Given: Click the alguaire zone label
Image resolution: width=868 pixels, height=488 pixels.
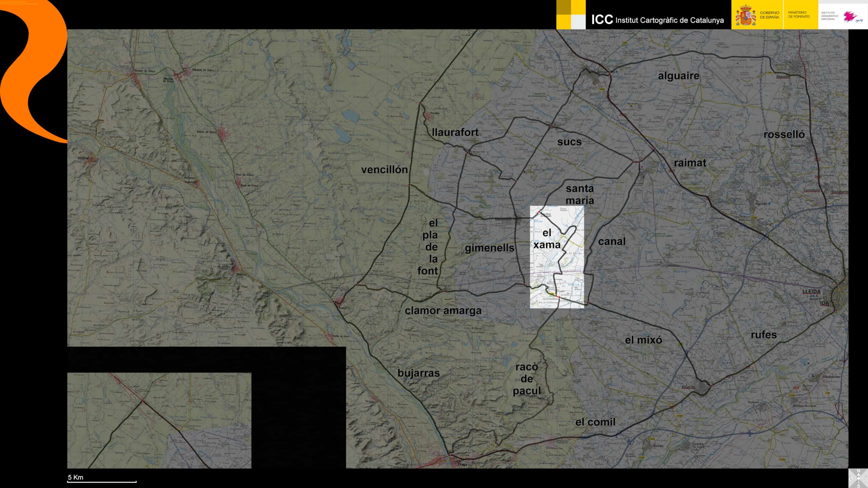Looking at the screenshot, I should (678, 76).
